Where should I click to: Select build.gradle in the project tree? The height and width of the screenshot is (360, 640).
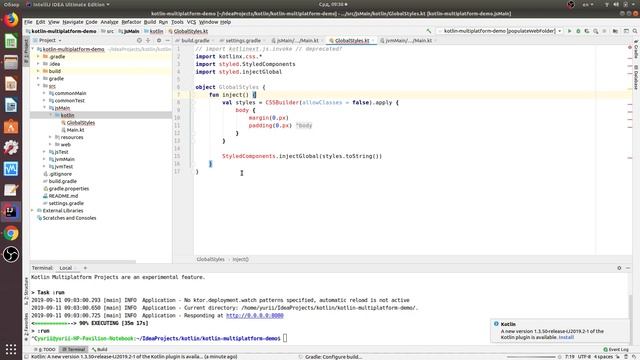[62, 181]
